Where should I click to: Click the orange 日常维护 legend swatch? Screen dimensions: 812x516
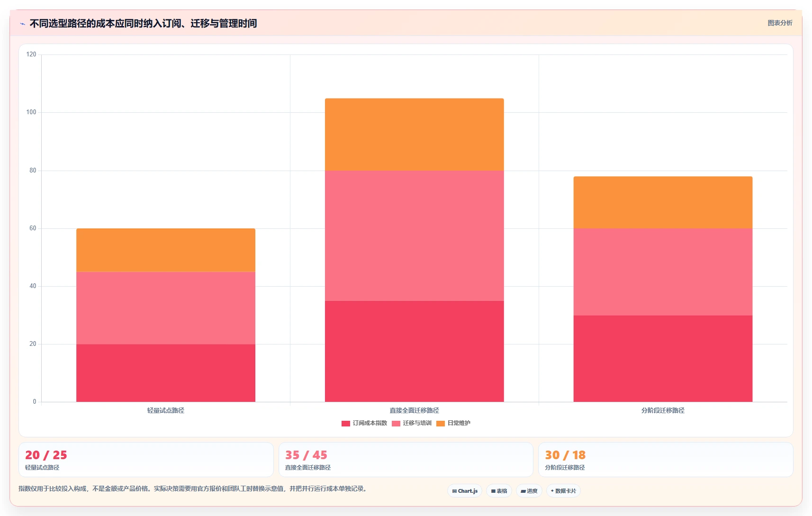point(441,424)
